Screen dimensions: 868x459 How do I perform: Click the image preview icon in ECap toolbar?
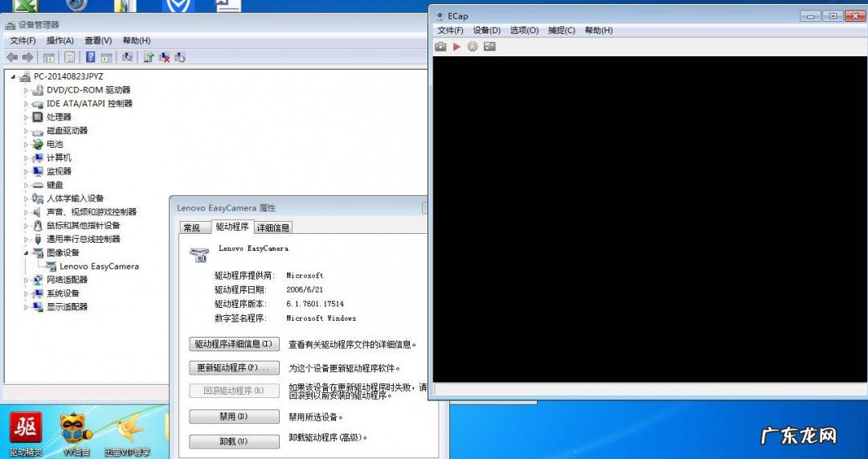pos(489,47)
